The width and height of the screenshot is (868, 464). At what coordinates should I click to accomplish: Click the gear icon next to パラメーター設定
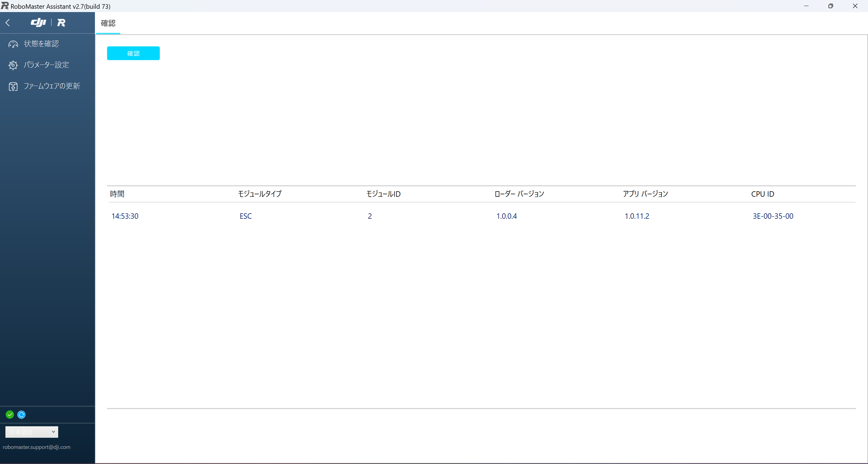tap(13, 65)
